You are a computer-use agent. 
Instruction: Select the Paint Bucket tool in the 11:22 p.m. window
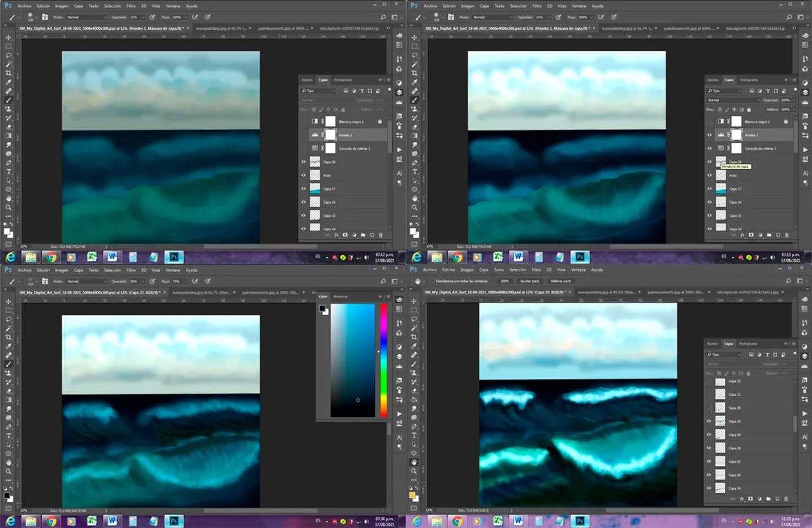point(415,400)
